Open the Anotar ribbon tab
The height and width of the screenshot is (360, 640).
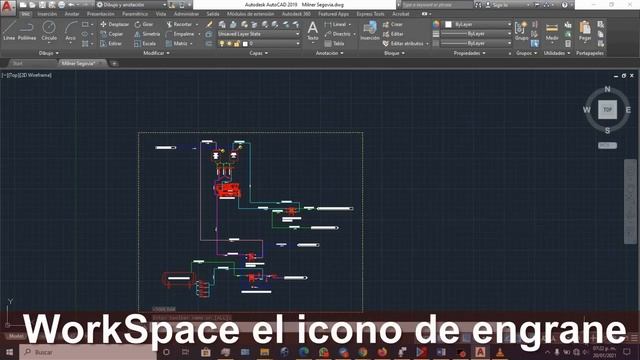pyautogui.click(x=72, y=14)
